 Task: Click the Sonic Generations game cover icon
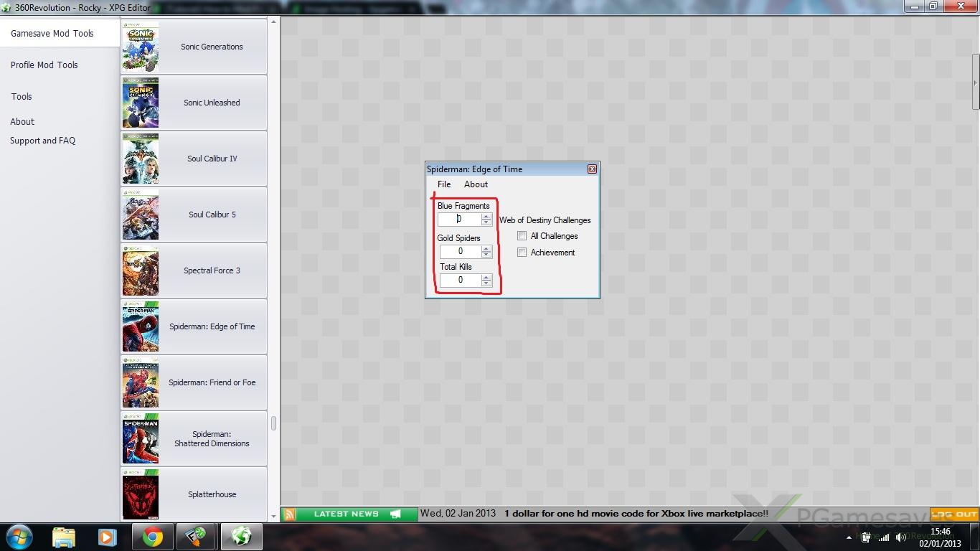140,47
